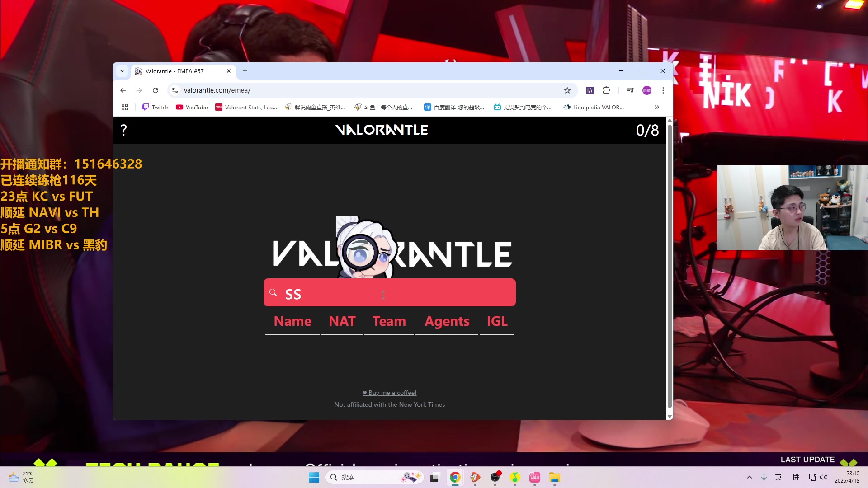Click the VALORANTLE header logo
The image size is (868, 488).
point(382,130)
